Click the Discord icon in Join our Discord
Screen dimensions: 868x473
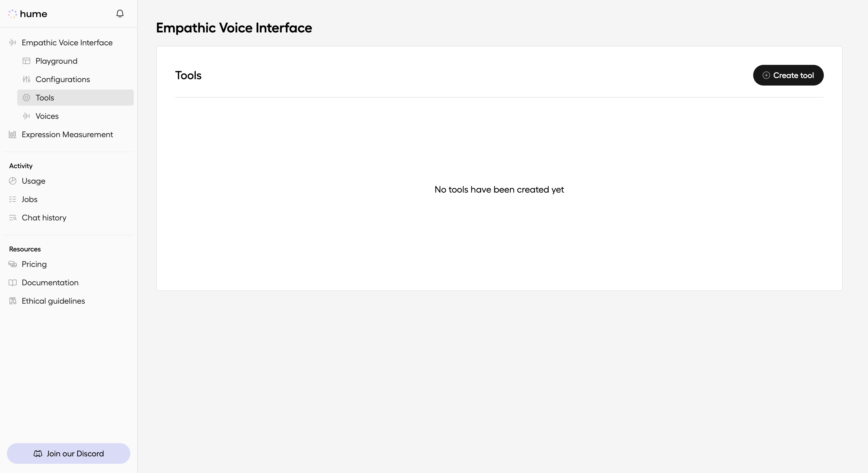(x=38, y=453)
